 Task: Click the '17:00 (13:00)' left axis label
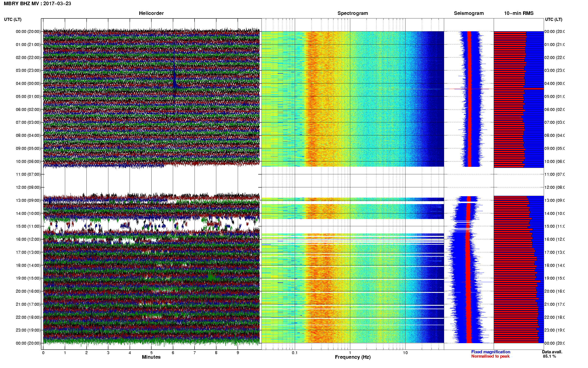(x=28, y=252)
